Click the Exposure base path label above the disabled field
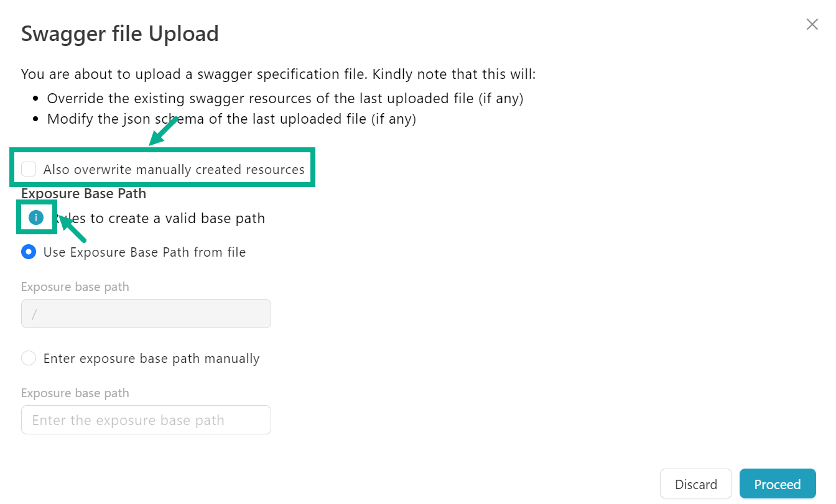This screenshot has height=504, width=836. [x=75, y=287]
